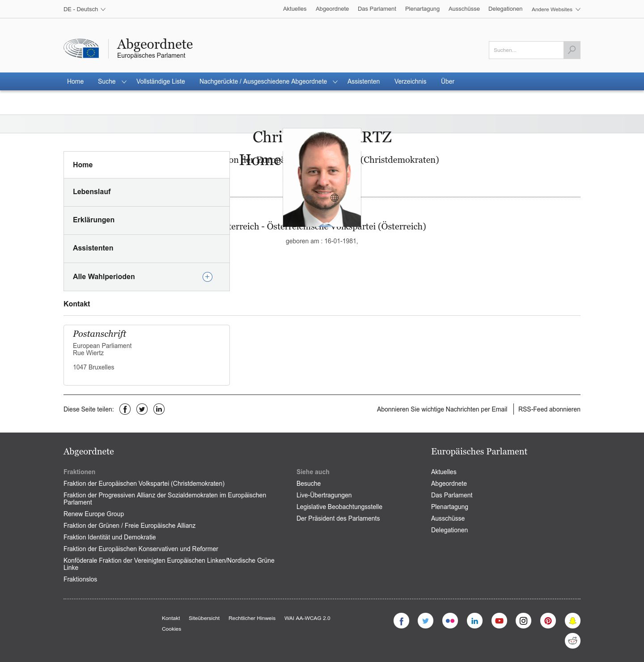Open footer Ausschüsse link under Europäisches Parlament
This screenshot has width=644, height=662.
pyautogui.click(x=448, y=518)
